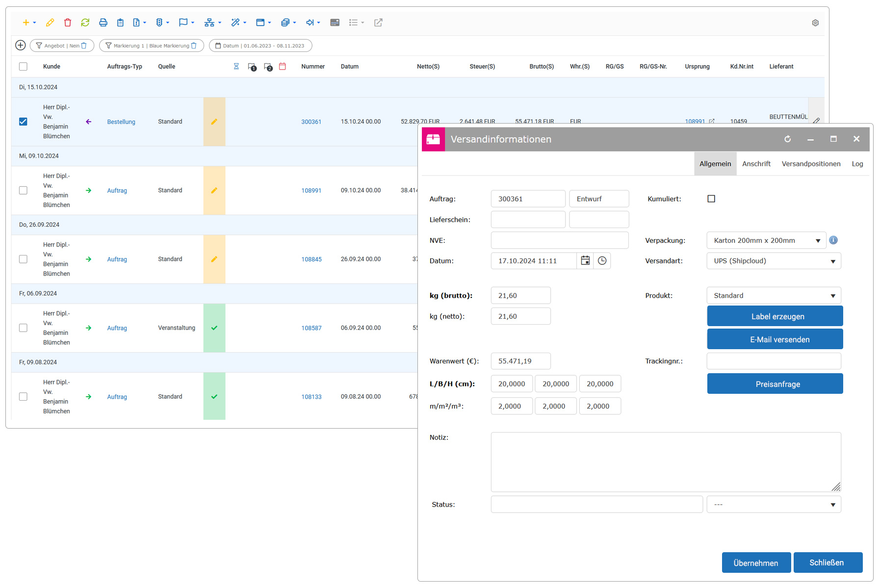Click the window layout icon in toolbar
This screenshot has width=879, height=588.
260,23
